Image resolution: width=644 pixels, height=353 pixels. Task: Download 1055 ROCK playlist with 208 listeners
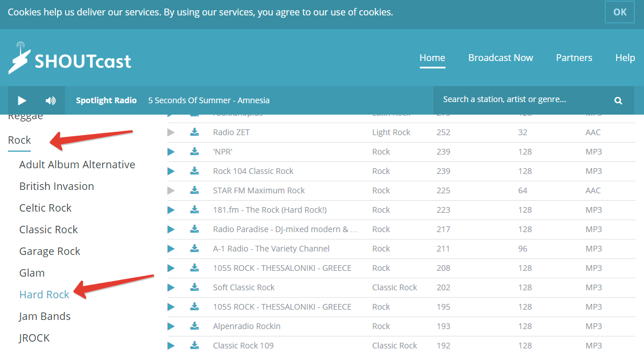click(195, 267)
